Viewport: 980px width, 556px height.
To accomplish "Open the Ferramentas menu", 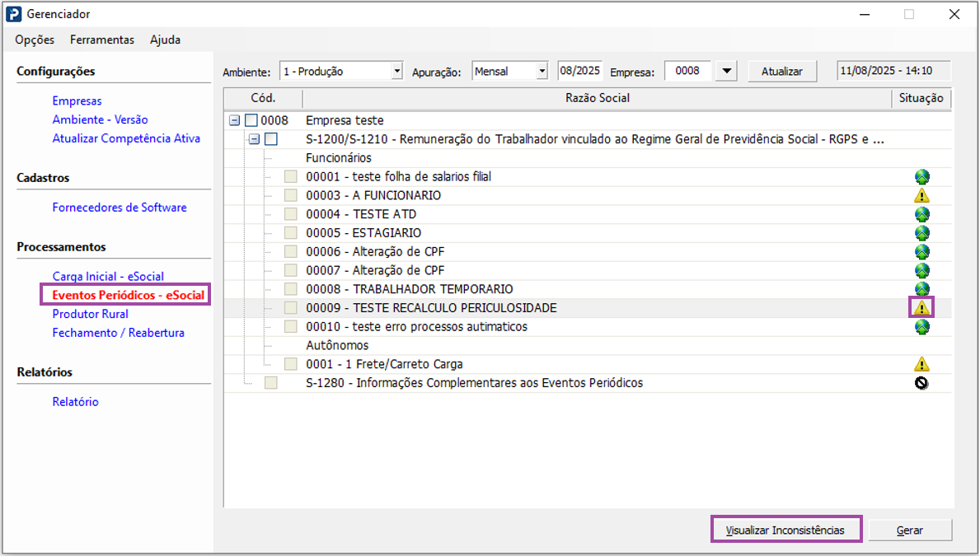I will (x=102, y=40).
